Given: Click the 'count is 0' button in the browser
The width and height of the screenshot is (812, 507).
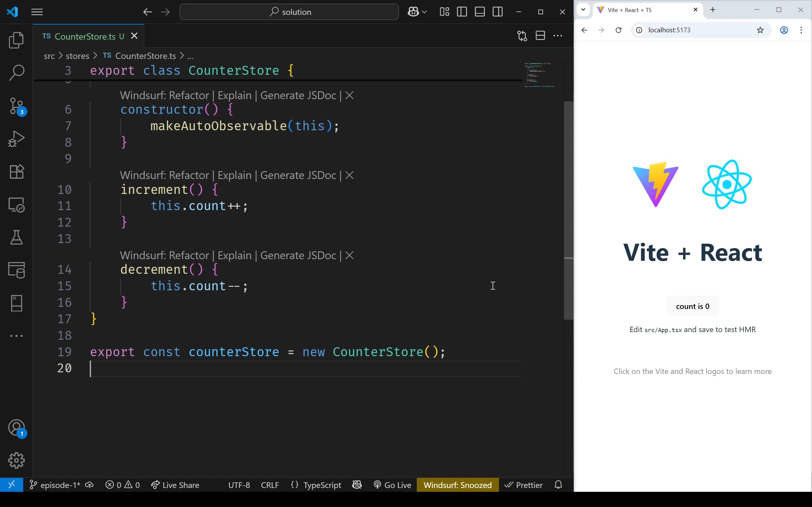Looking at the screenshot, I should [x=692, y=305].
